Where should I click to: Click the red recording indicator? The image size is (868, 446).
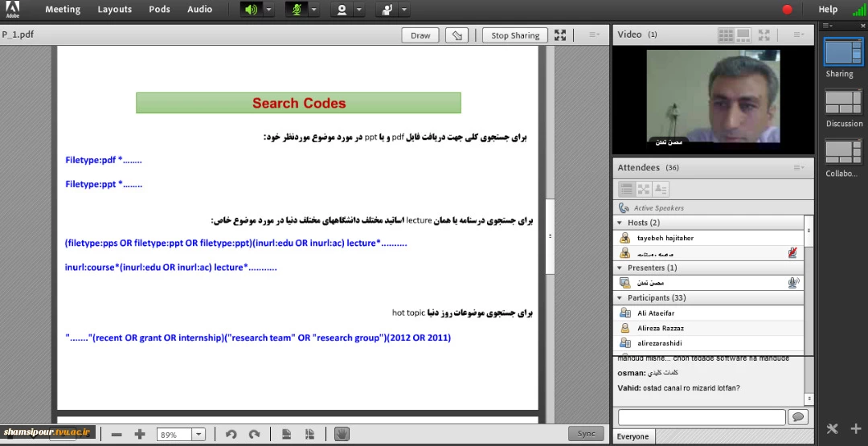787,10
